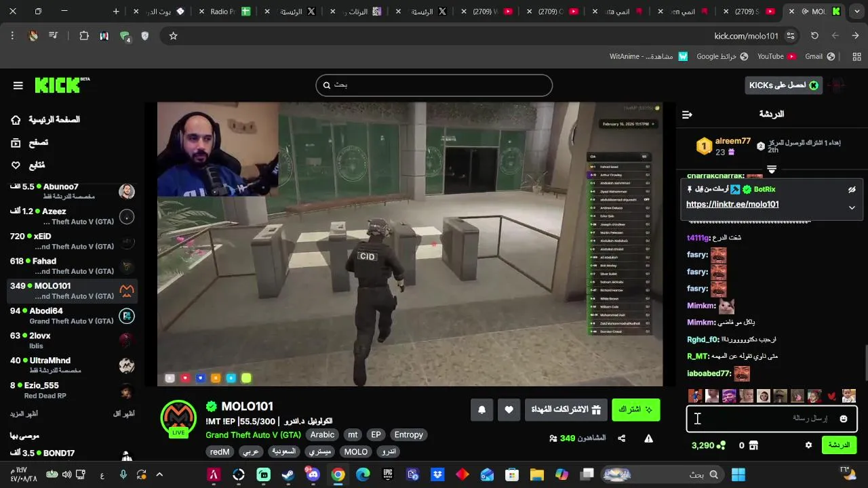Screen dimensions: 868x488
Task: Open the WitAnime bookmark
Action: pos(649,57)
